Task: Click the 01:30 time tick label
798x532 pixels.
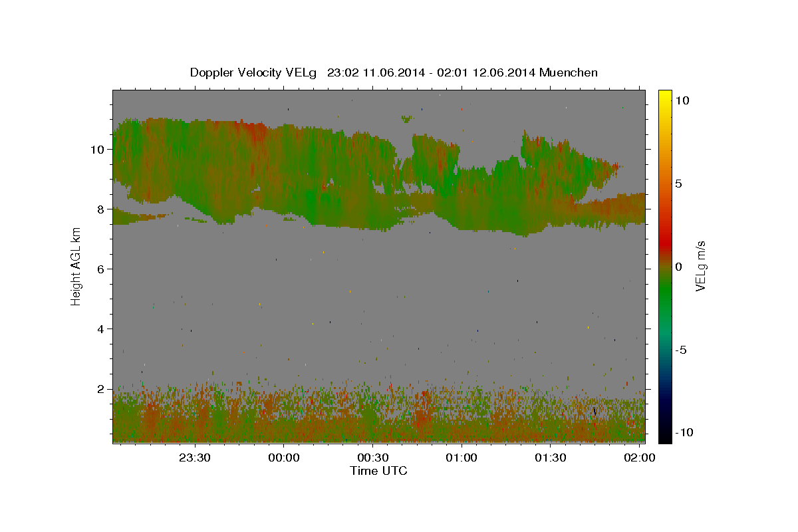Action: tap(551, 458)
